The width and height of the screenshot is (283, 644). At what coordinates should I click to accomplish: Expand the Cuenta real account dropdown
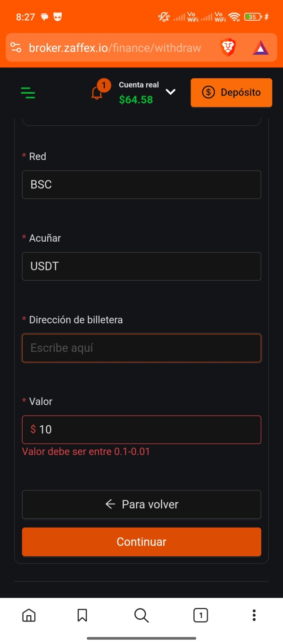171,92
